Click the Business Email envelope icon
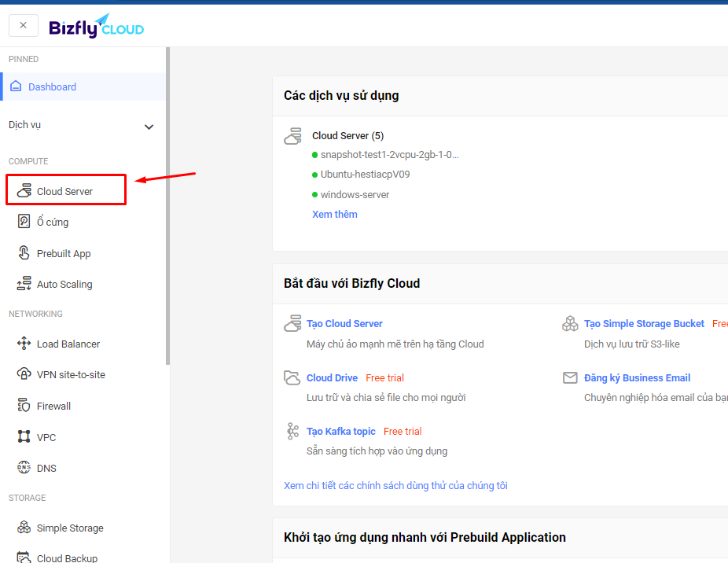728x563 pixels. pos(570,377)
